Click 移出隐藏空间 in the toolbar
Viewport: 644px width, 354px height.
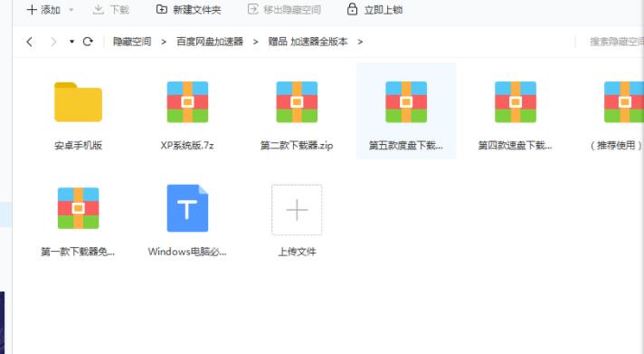[284, 9]
